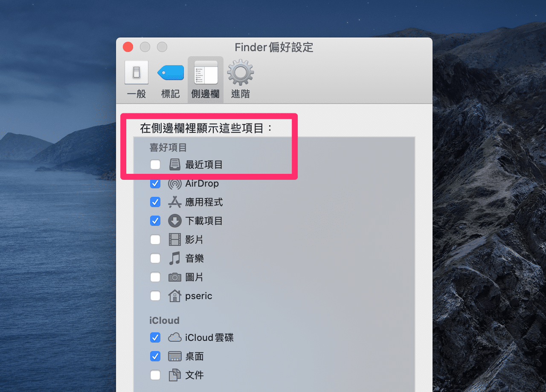This screenshot has width=546, height=392.
Task: Click the Finder偏好設定 window title
Action: pos(274,47)
